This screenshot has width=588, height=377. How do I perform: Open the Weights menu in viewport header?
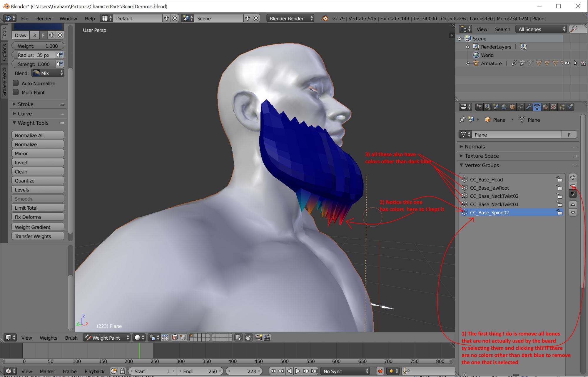click(x=49, y=338)
